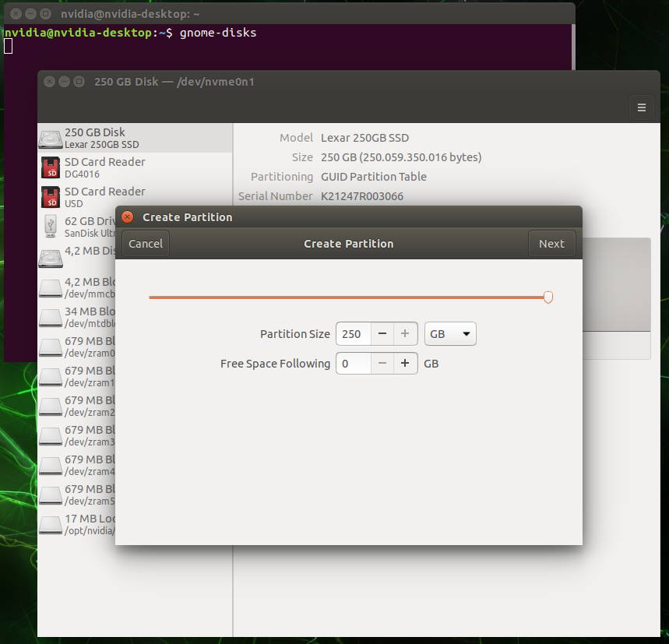The width and height of the screenshot is (669, 644).
Task: Click the 34 MB Block device icon
Action: [51, 318]
